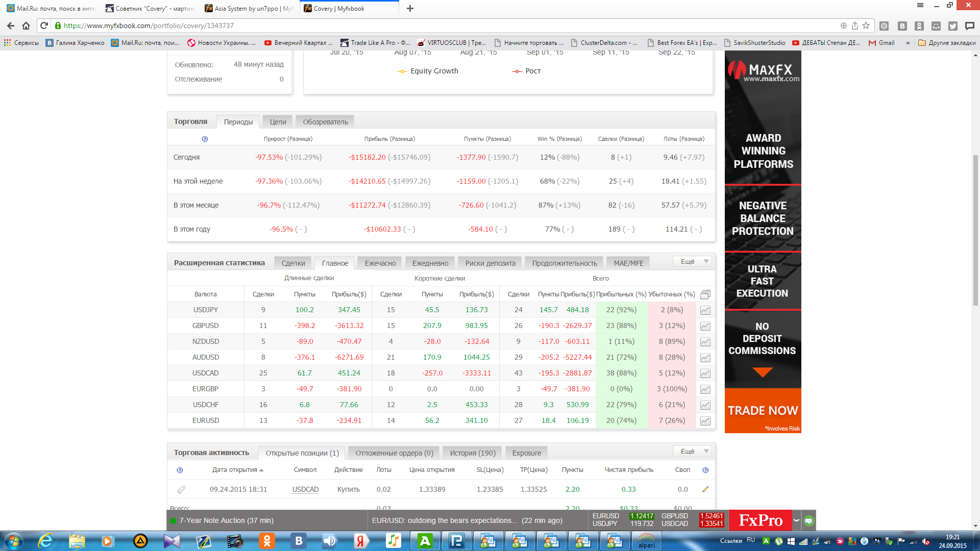This screenshot has width=980, height=551.
Task: Click TRADE NOW on MaxFX banner
Action: coord(763,411)
